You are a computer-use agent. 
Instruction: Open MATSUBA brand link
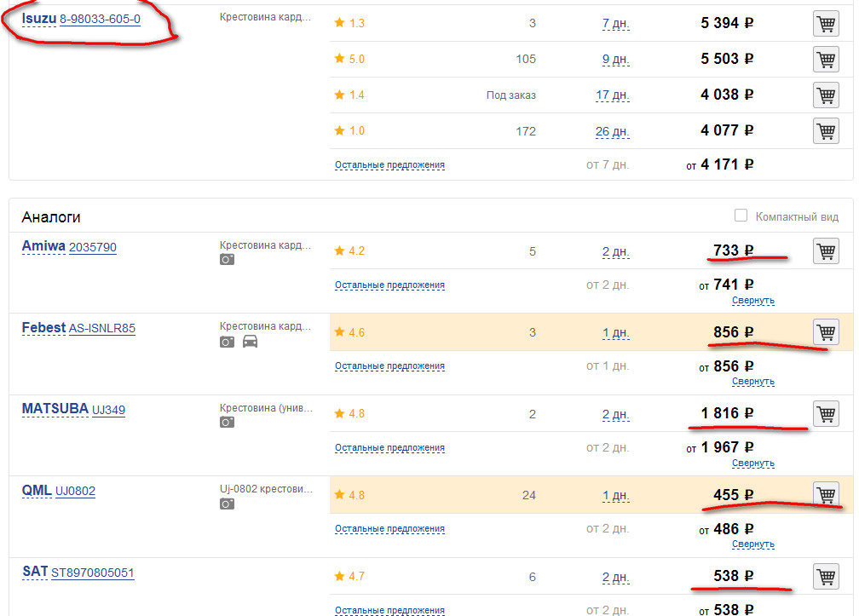click(55, 409)
